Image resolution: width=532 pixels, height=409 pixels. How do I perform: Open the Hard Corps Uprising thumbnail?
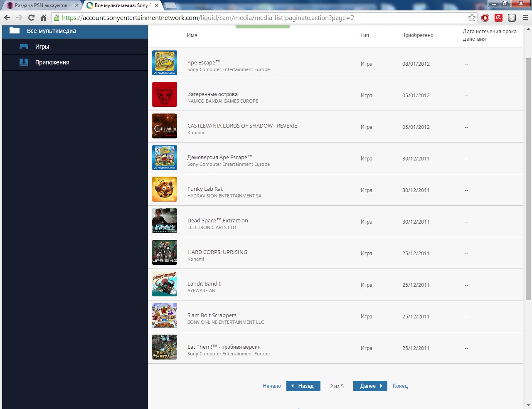[x=165, y=252]
